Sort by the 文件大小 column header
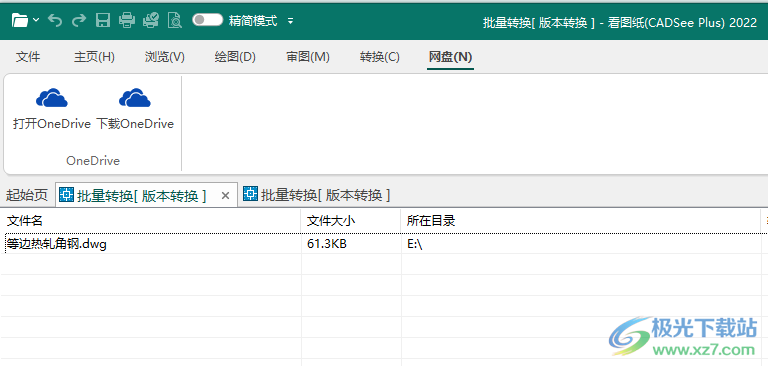 351,220
